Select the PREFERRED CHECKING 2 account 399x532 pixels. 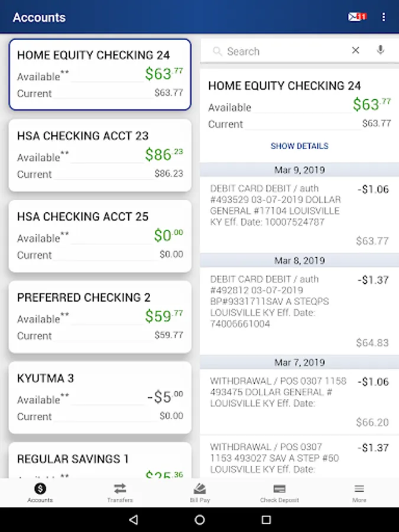100,316
